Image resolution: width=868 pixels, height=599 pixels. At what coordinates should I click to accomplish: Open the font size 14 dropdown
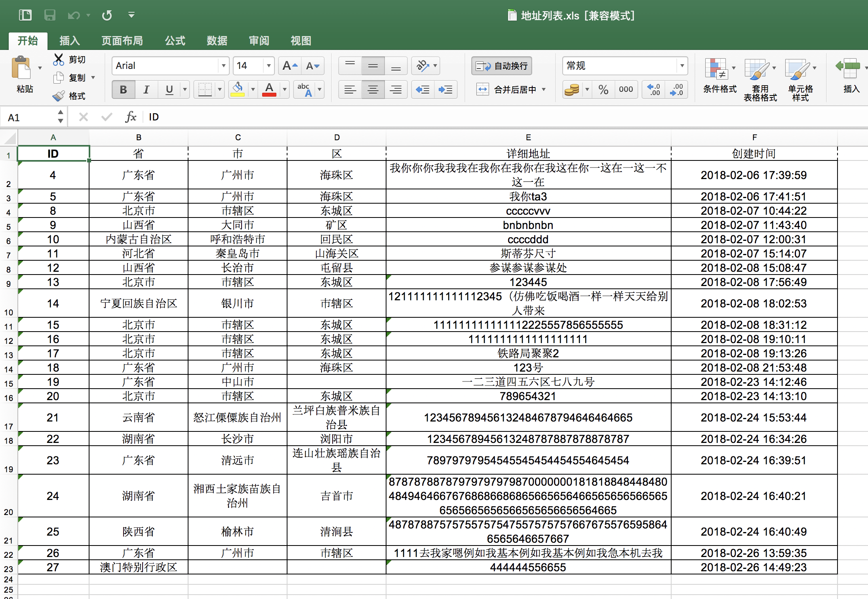(x=269, y=66)
